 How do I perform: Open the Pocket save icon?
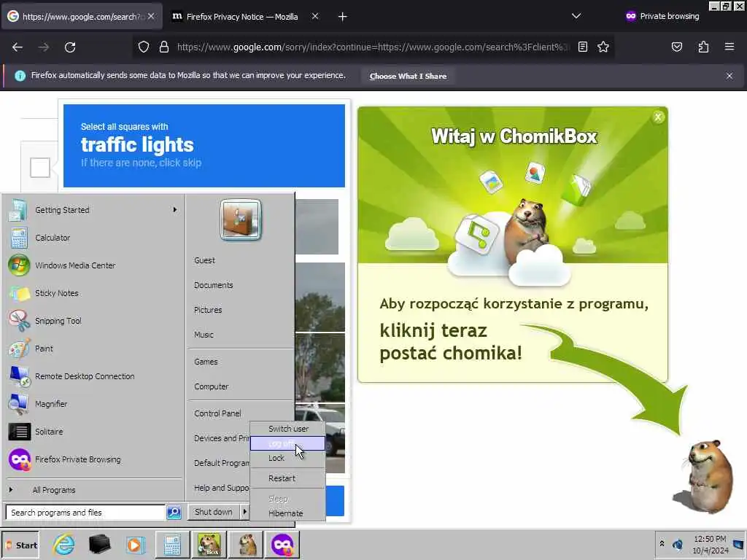676,47
